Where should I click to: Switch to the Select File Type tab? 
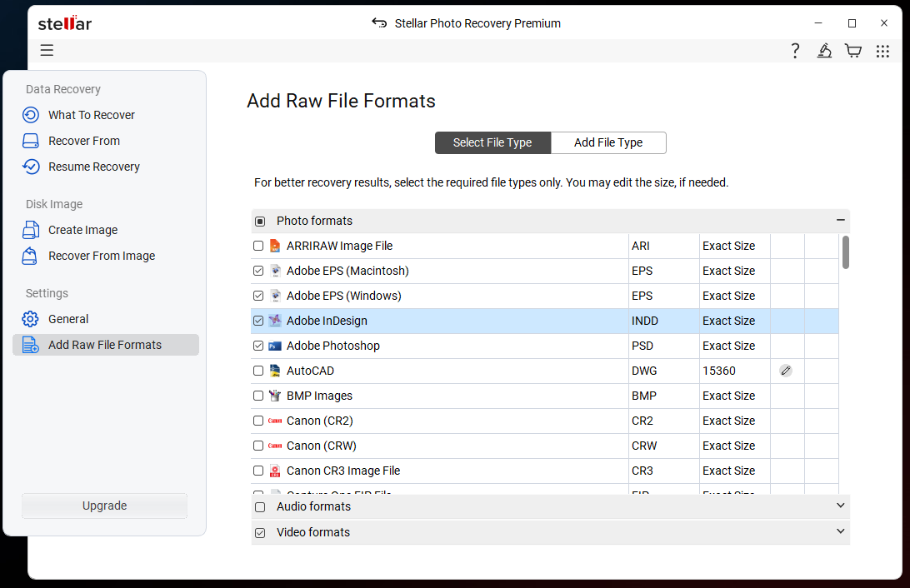[x=492, y=142]
